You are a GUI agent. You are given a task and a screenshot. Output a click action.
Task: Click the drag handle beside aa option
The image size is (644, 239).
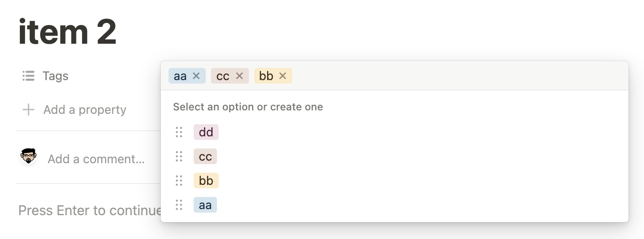pyautogui.click(x=179, y=205)
